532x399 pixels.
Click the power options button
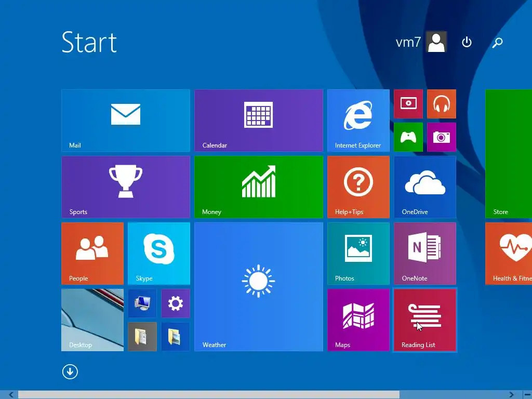click(467, 42)
